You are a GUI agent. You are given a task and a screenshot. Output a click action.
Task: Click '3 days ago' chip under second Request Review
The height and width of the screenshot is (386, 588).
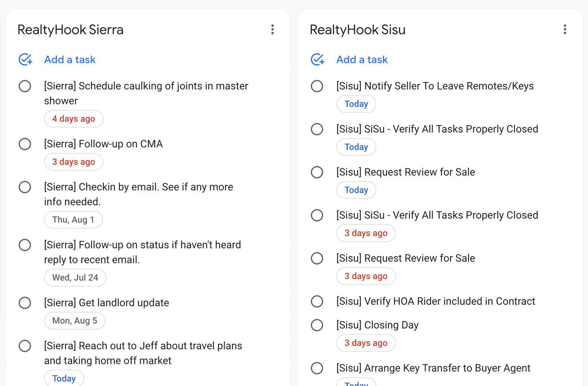(366, 276)
